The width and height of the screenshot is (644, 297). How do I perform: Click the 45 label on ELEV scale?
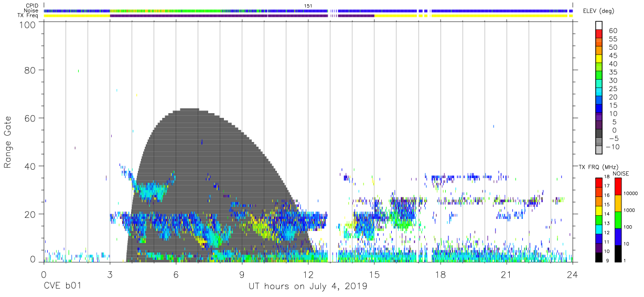[x=613, y=56]
